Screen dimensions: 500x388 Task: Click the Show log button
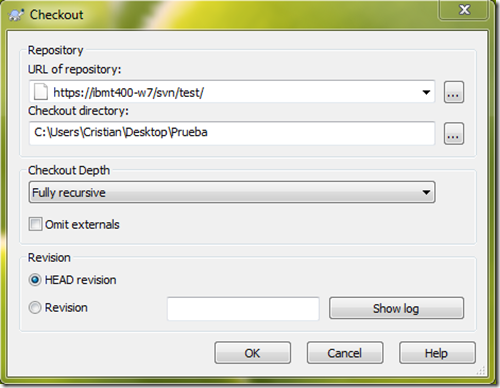click(396, 308)
